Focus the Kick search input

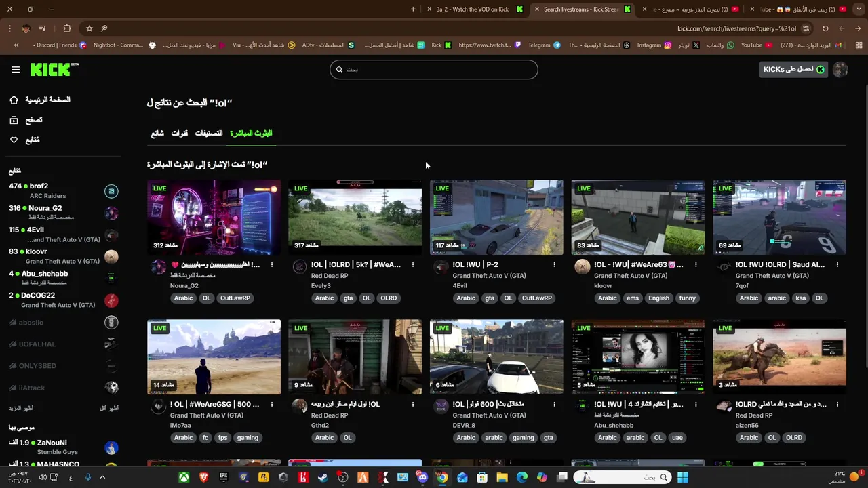434,69
